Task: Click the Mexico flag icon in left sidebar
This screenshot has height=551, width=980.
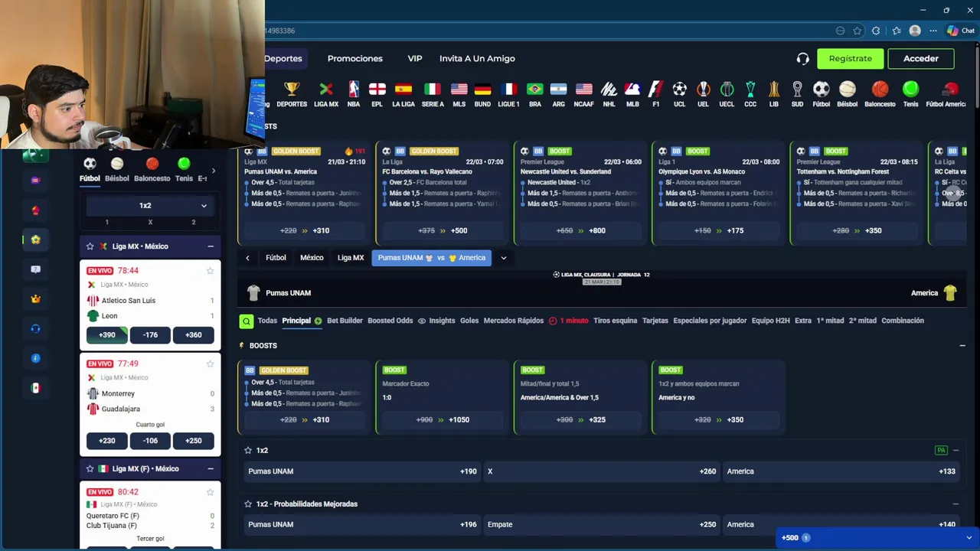Action: click(35, 388)
